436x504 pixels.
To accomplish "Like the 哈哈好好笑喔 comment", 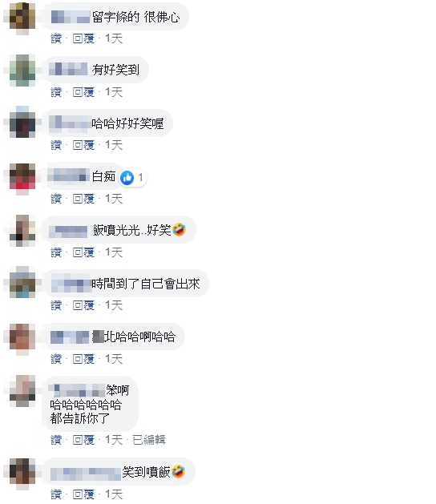I will pyautogui.click(x=56, y=145).
